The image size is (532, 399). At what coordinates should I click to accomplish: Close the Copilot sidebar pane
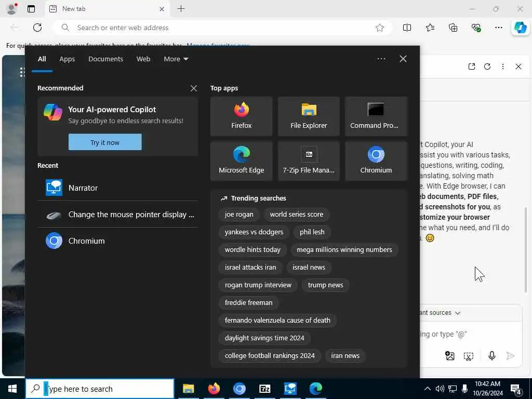coord(518,66)
